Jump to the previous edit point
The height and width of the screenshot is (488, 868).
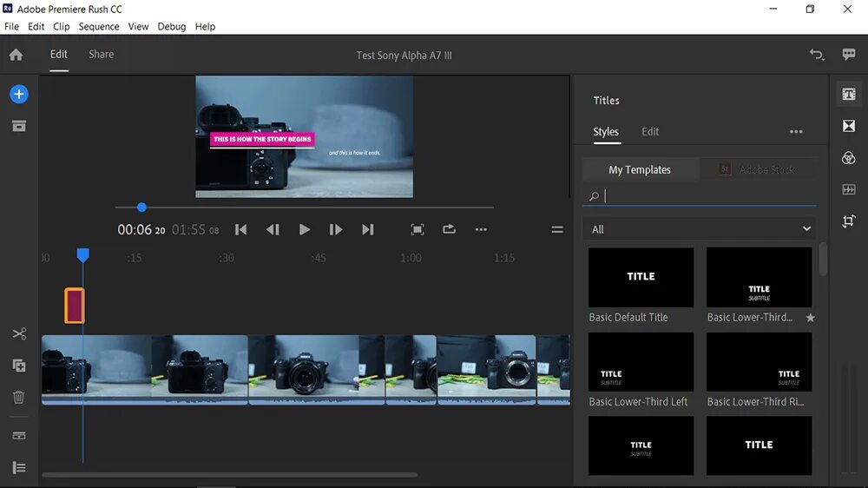(x=240, y=229)
